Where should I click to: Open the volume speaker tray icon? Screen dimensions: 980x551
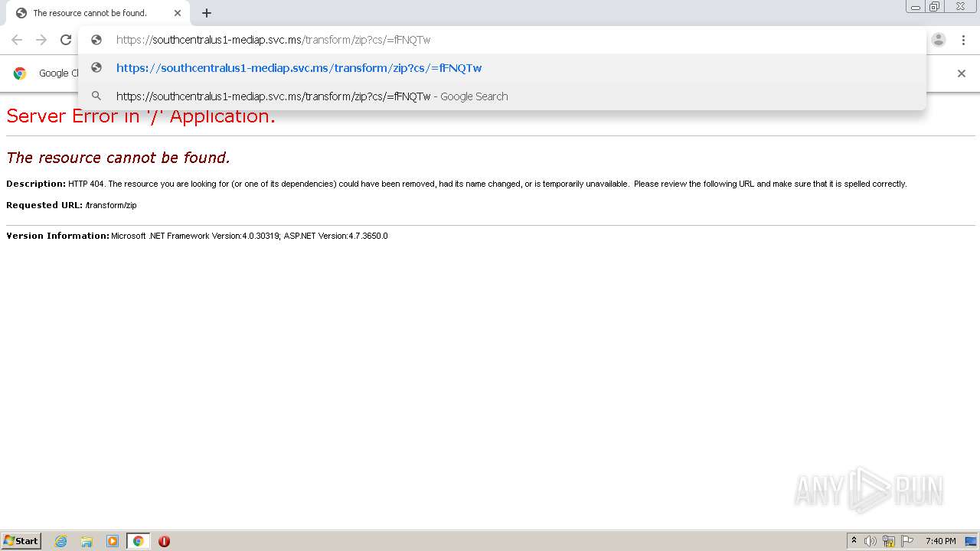(x=871, y=541)
